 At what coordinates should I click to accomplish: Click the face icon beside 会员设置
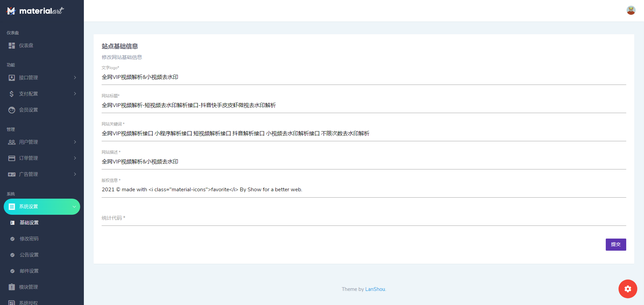tap(12, 110)
